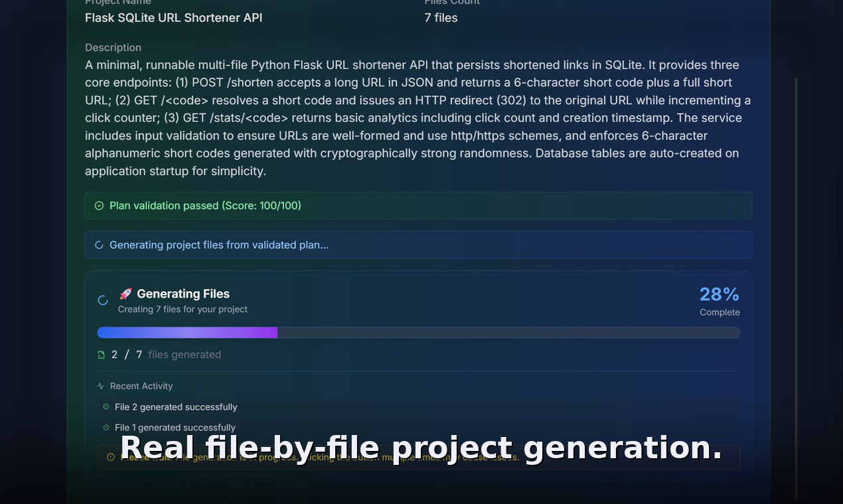The width and height of the screenshot is (843, 504).
Task: Click the rocket icon next to "Generating Files"
Action: [x=126, y=294]
